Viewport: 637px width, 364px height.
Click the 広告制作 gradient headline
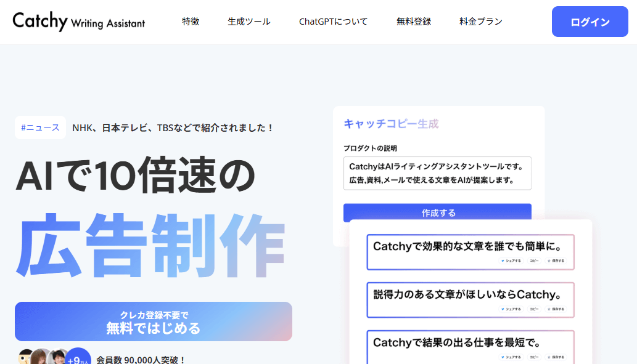click(150, 245)
